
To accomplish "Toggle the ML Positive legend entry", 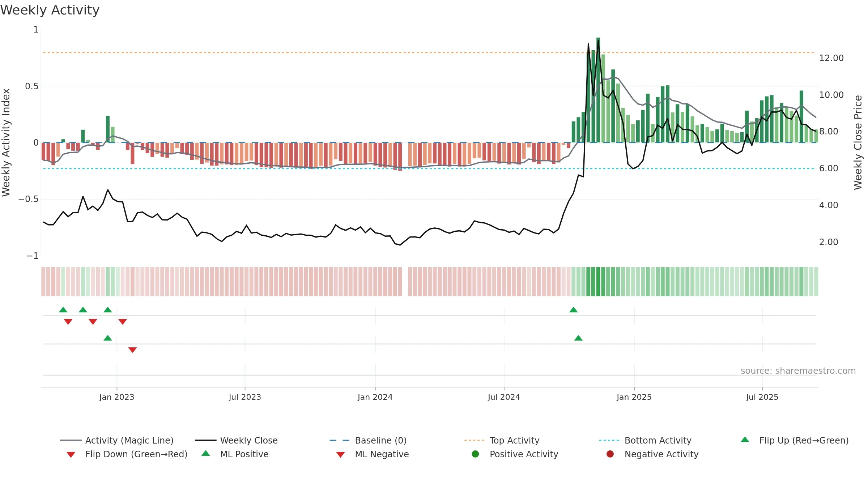I will (235, 454).
